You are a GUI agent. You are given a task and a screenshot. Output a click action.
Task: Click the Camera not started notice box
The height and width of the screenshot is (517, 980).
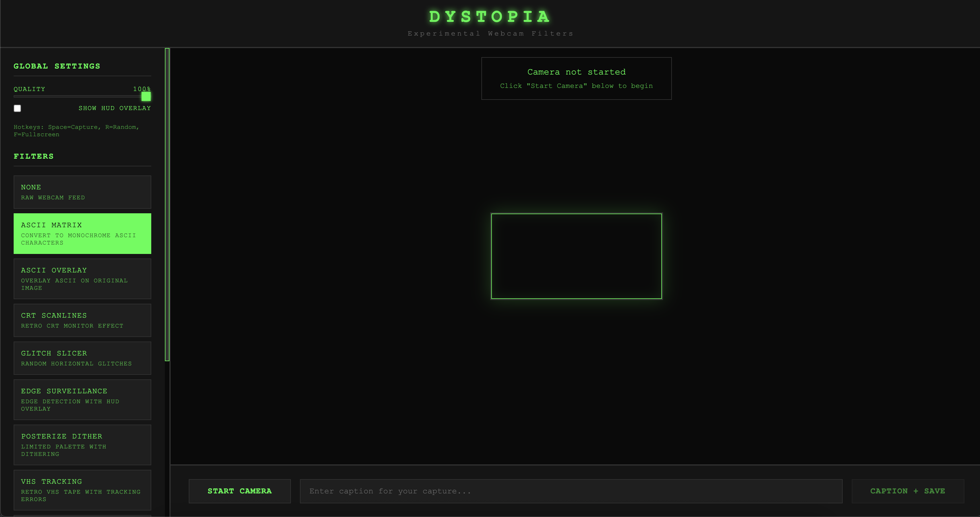coord(576,78)
